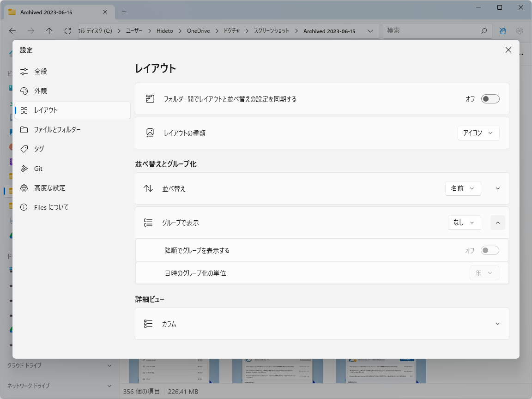Select the 全般 settings icon in sidebar
The height and width of the screenshot is (399, 532).
[x=25, y=71]
